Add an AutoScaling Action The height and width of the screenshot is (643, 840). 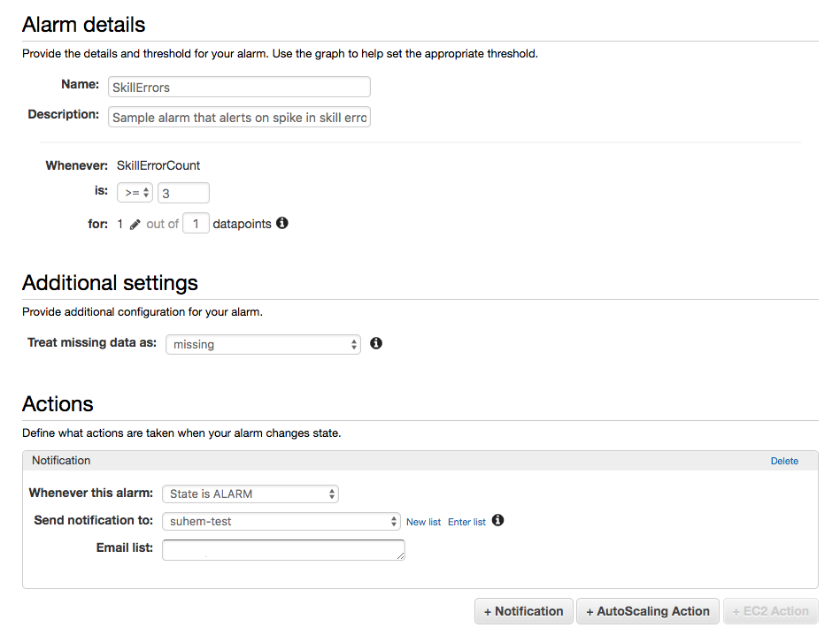(648, 611)
